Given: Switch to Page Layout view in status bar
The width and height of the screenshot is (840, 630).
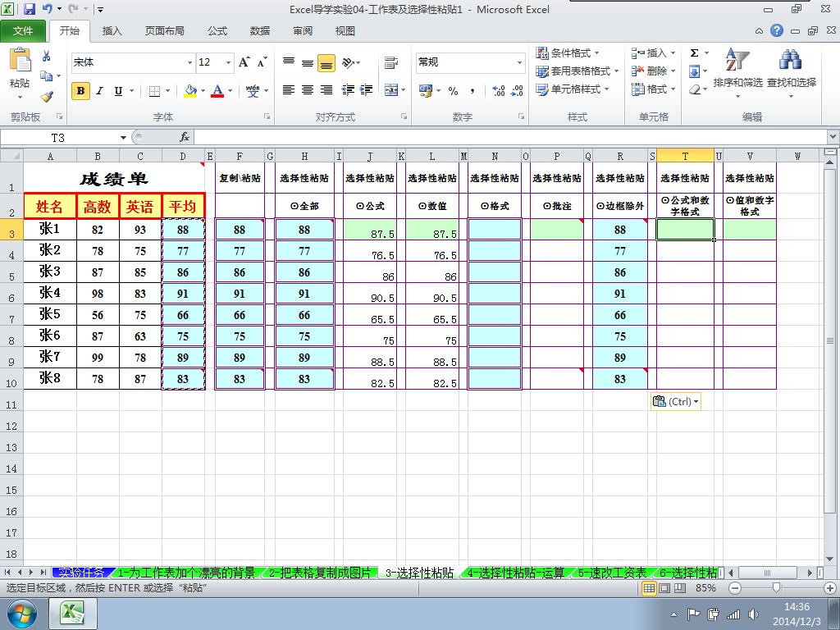Looking at the screenshot, I should point(664,588).
